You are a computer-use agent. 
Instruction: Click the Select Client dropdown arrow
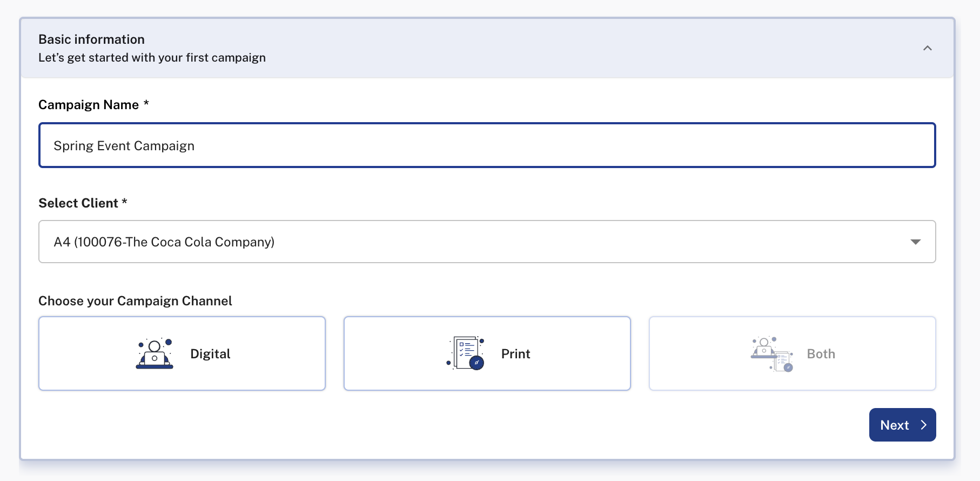[915, 242]
